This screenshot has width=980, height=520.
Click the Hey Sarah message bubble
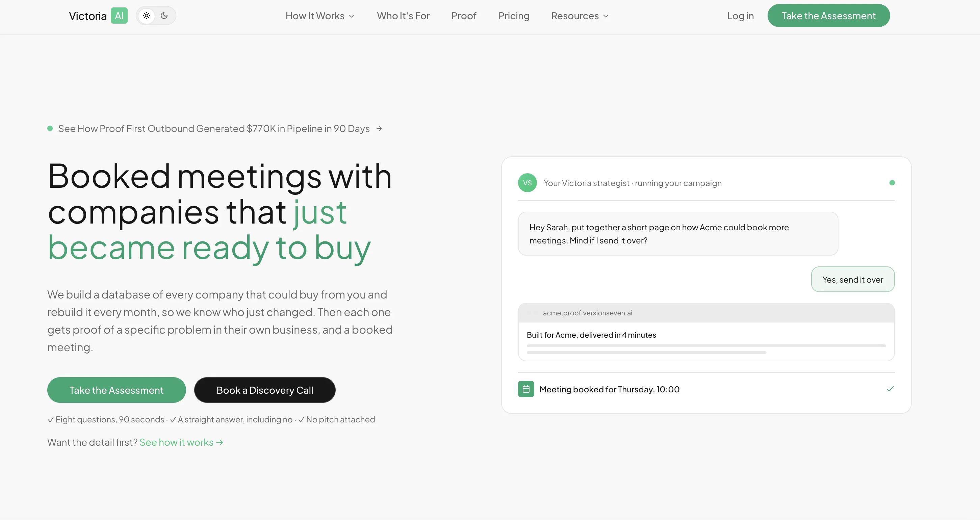678,234
